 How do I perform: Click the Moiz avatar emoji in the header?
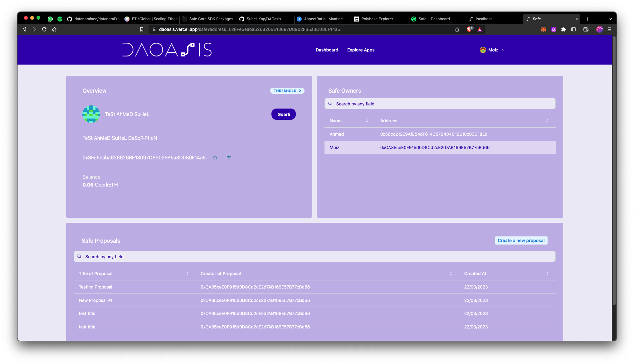pos(482,50)
